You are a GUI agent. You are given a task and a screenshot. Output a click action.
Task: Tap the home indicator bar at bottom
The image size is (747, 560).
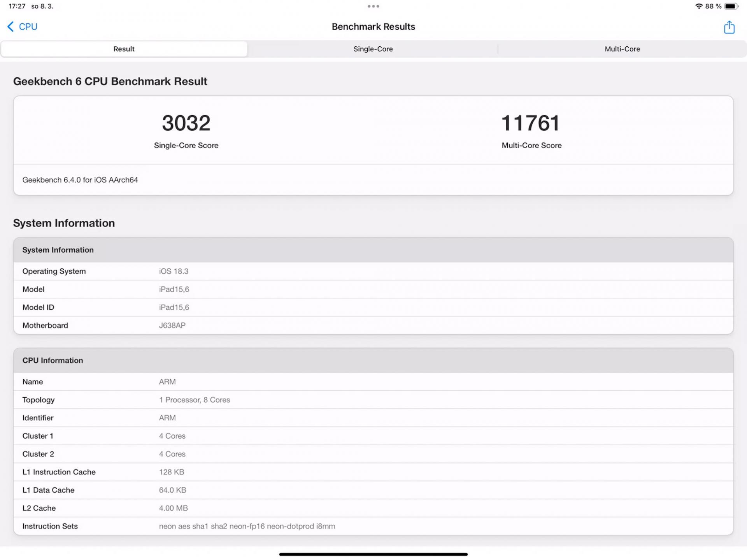click(x=373, y=554)
